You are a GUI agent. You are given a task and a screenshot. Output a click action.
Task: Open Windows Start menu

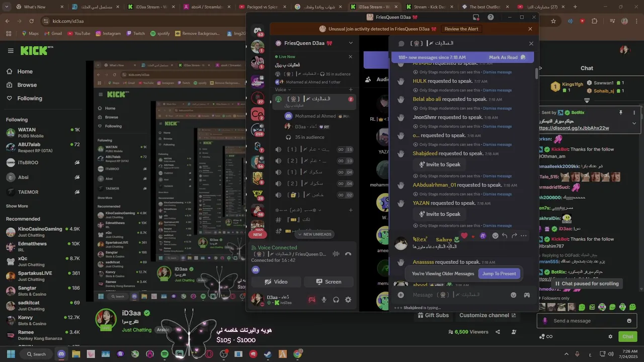coord(11,354)
